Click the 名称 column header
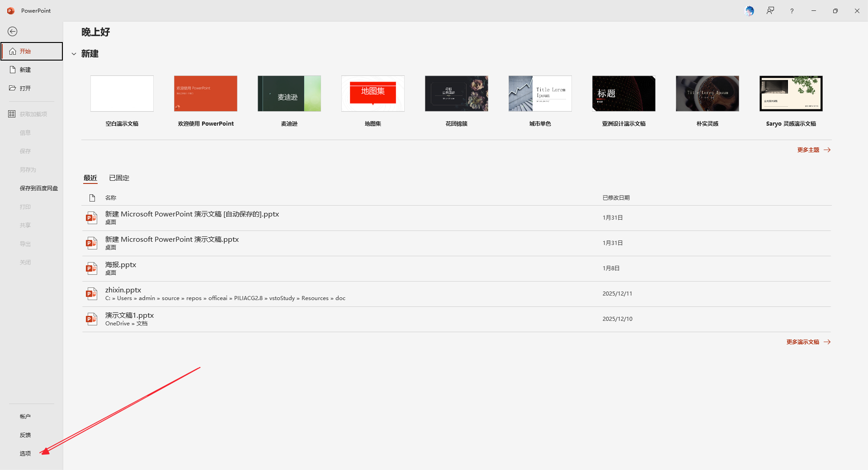 point(111,197)
